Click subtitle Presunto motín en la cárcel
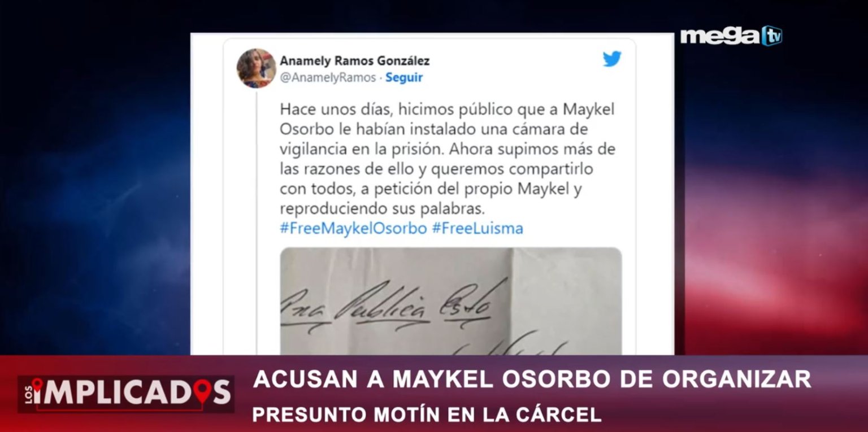 tap(427, 415)
